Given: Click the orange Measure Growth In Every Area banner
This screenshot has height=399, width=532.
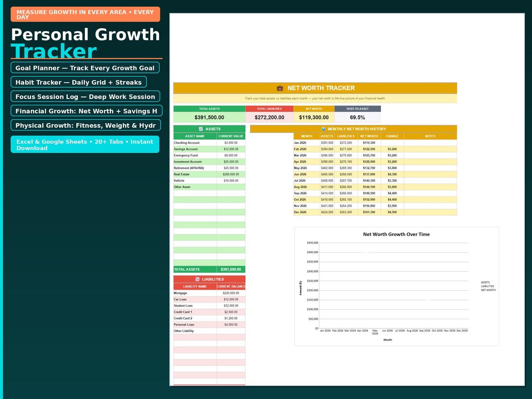Looking at the screenshot, I should click(x=85, y=14).
